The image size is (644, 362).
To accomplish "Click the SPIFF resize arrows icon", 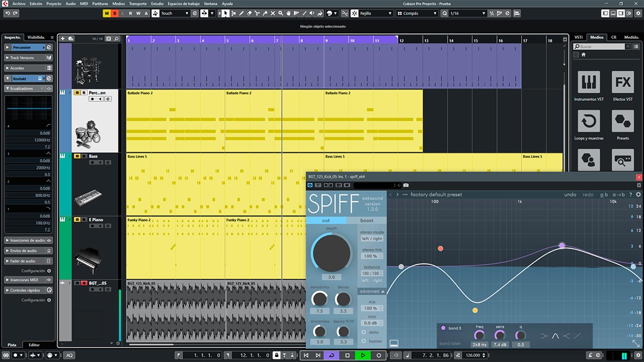I will pyautogui.click(x=636, y=343).
